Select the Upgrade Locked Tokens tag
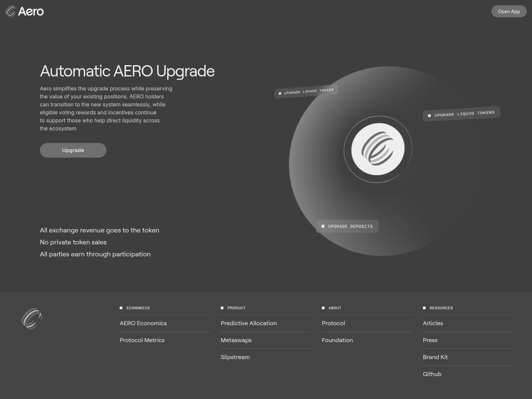The image size is (532, 399). [306, 91]
